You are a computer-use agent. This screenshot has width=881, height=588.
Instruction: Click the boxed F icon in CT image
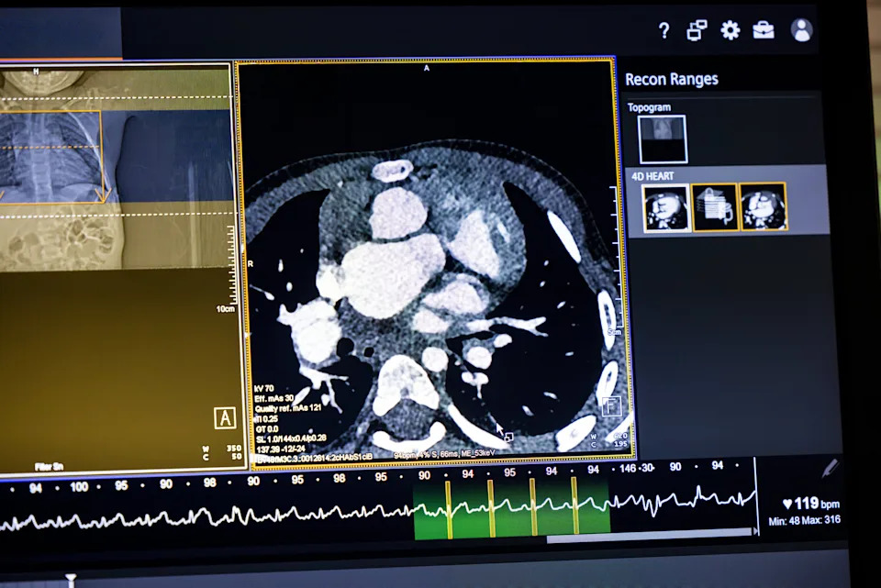click(611, 405)
